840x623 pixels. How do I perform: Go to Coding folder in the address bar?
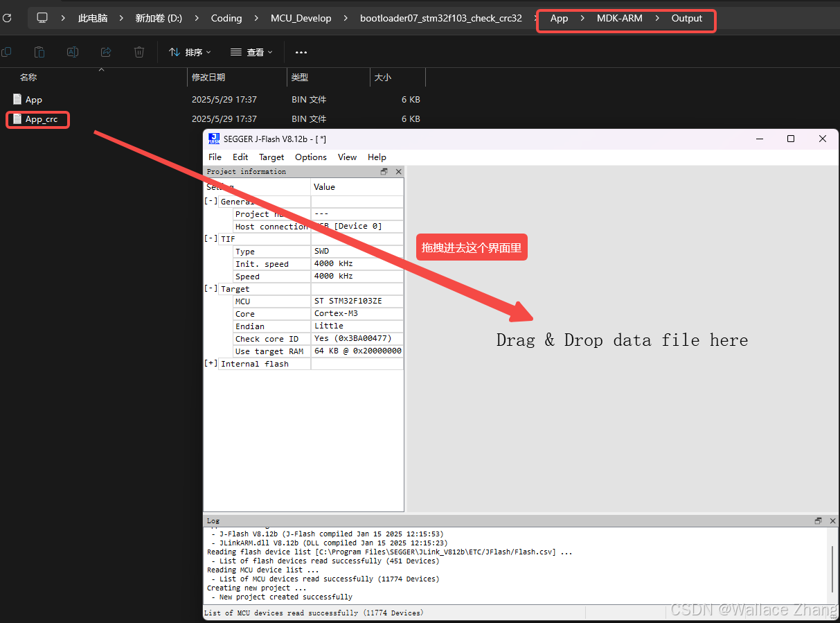[226, 18]
